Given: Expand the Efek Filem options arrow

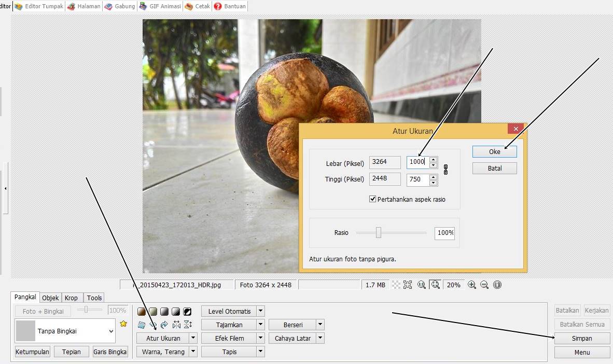Looking at the screenshot, I should pyautogui.click(x=261, y=338).
